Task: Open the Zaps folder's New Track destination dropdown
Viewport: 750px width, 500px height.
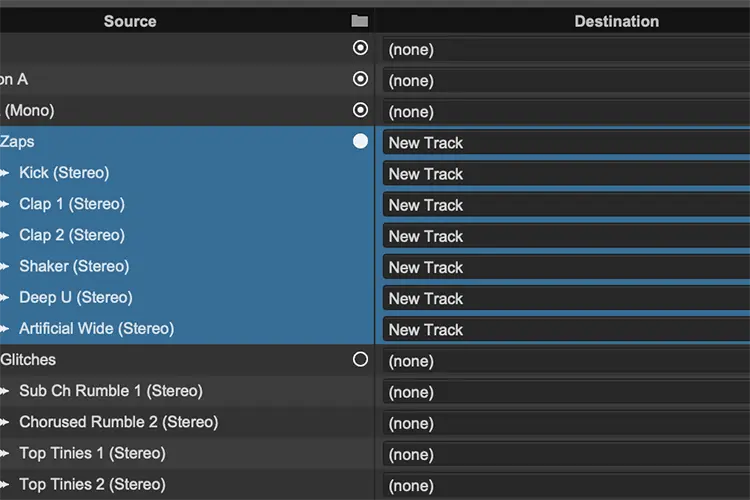Action: coord(566,143)
